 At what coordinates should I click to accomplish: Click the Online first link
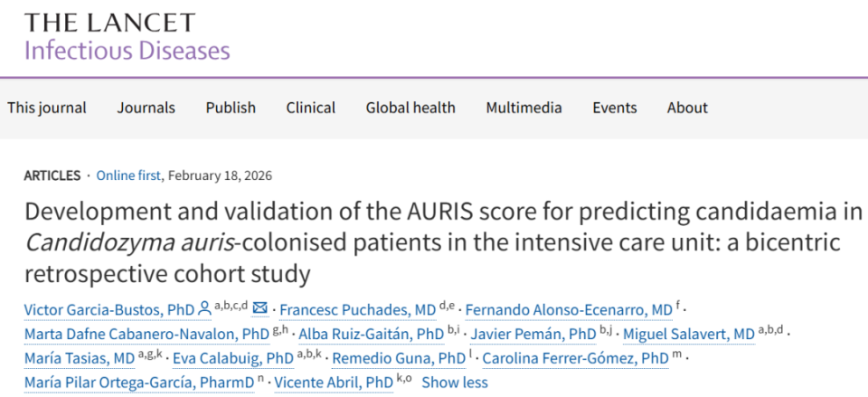tap(129, 175)
